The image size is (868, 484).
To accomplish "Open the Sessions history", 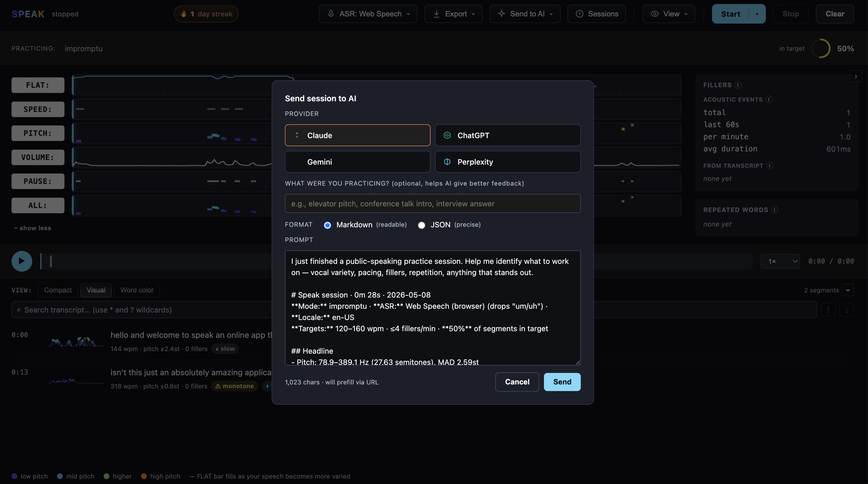I will 596,14.
